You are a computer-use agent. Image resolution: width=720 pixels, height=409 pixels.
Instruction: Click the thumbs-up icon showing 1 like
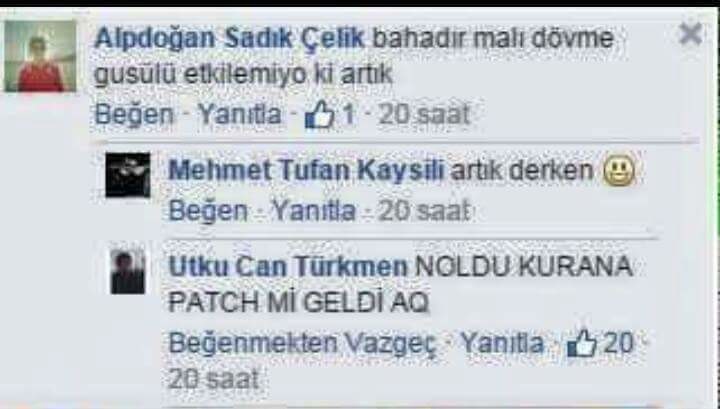tap(320, 115)
